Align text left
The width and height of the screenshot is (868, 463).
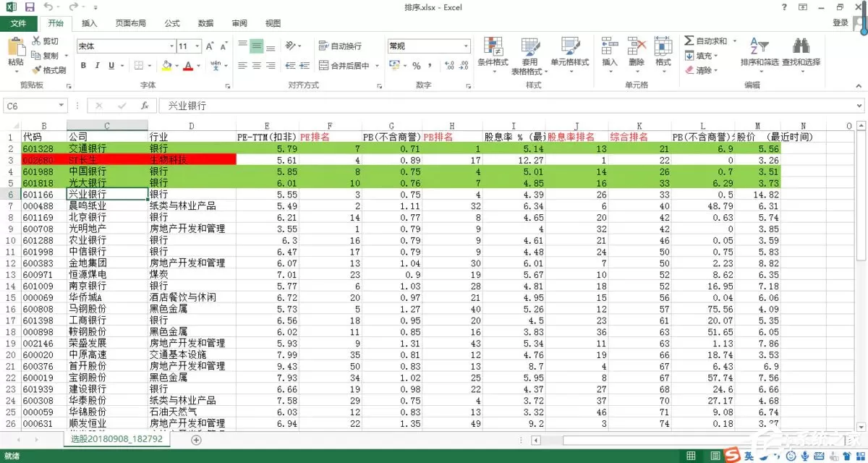[x=242, y=66]
